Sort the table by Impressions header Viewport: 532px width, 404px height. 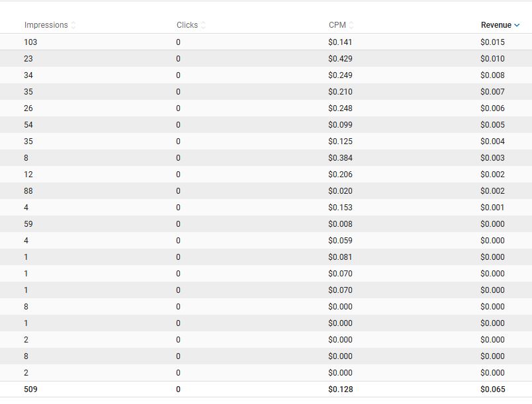tap(46, 25)
